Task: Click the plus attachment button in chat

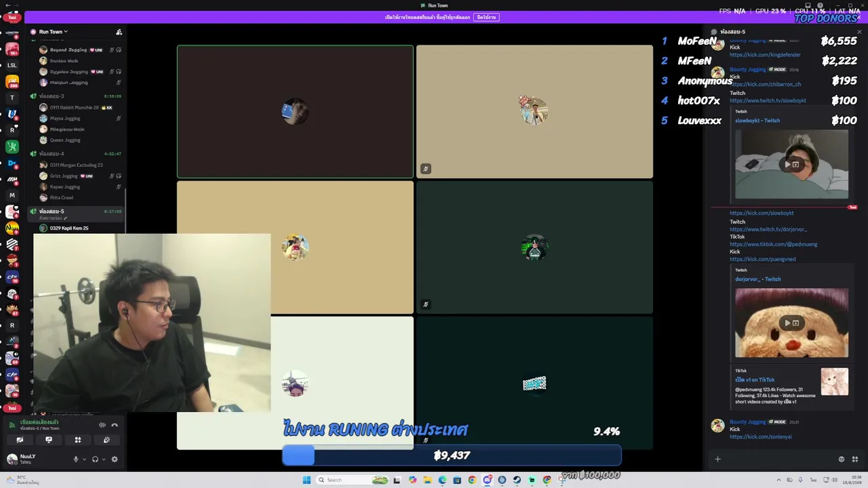Action: click(x=717, y=460)
